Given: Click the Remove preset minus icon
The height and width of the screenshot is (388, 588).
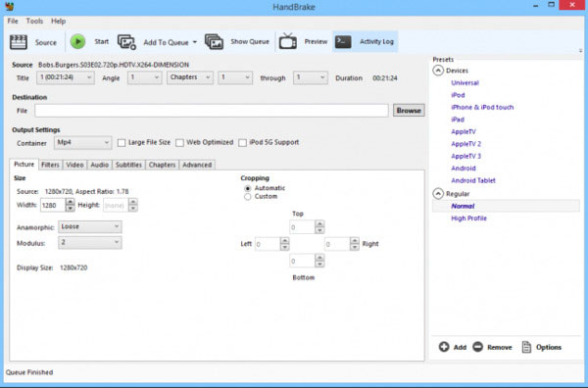Looking at the screenshot, I should point(478,347).
